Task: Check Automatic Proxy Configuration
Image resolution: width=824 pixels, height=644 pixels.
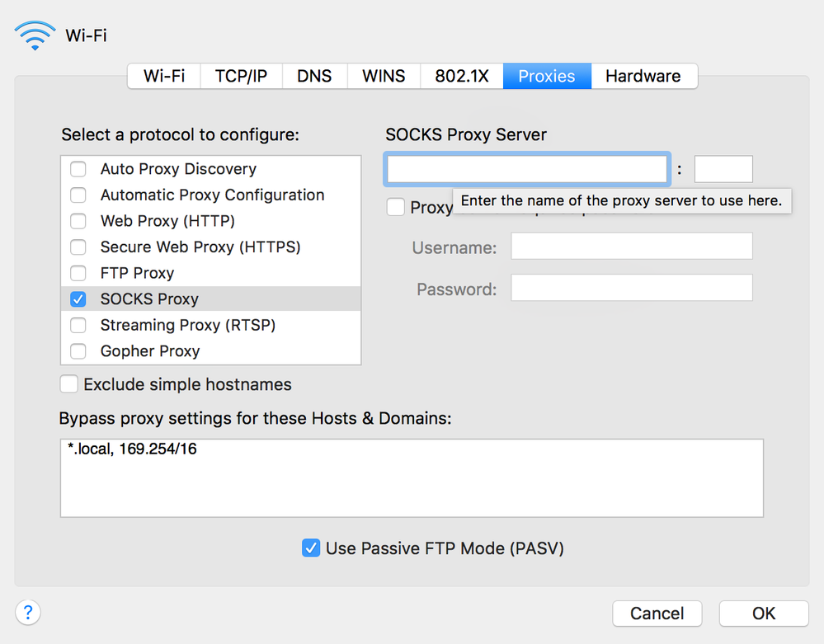Action: point(78,195)
